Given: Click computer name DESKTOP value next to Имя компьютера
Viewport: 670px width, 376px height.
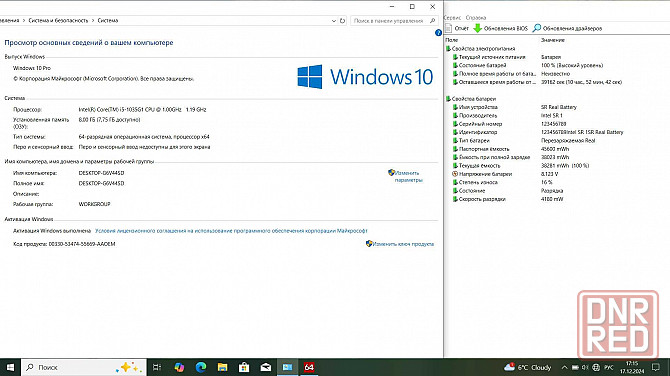Looking at the screenshot, I should tap(101, 173).
